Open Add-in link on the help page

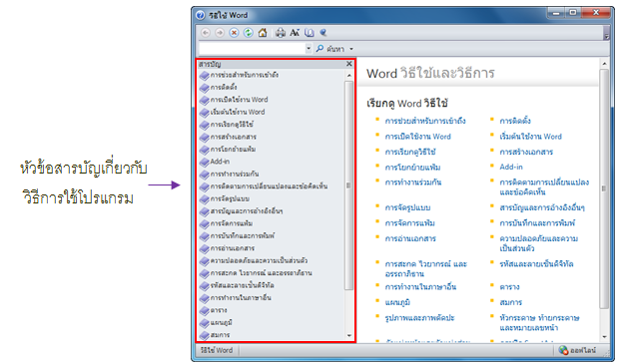511,167
